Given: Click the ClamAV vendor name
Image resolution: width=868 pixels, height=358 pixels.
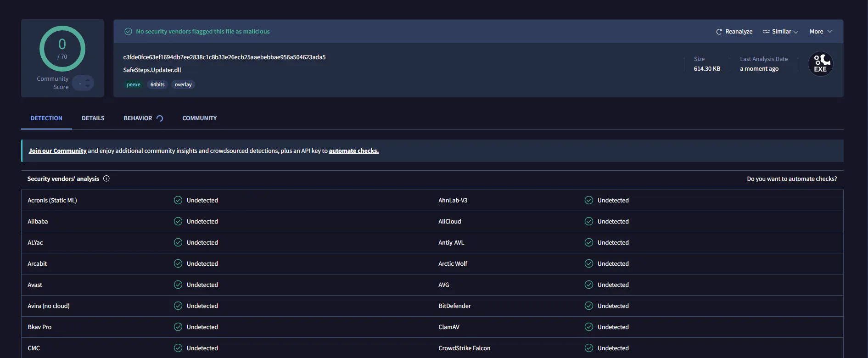Looking at the screenshot, I should point(449,327).
